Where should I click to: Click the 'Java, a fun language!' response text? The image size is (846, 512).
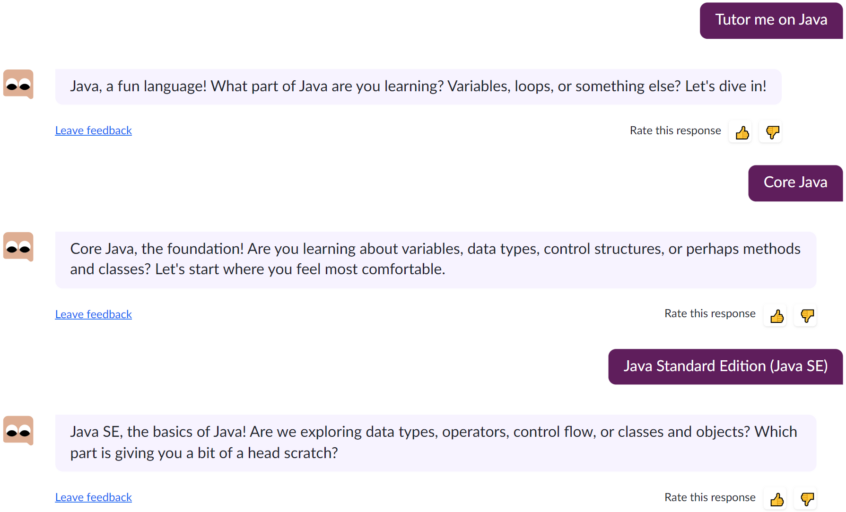click(418, 86)
